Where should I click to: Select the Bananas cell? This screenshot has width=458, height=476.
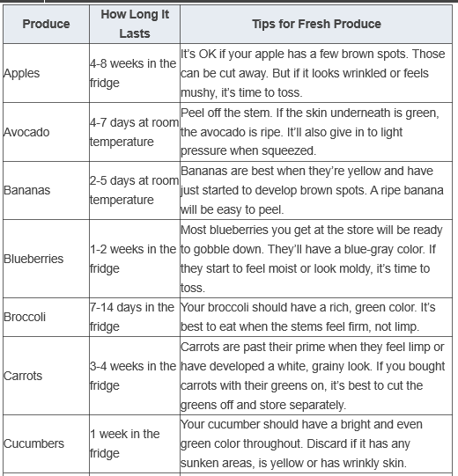tap(46, 190)
